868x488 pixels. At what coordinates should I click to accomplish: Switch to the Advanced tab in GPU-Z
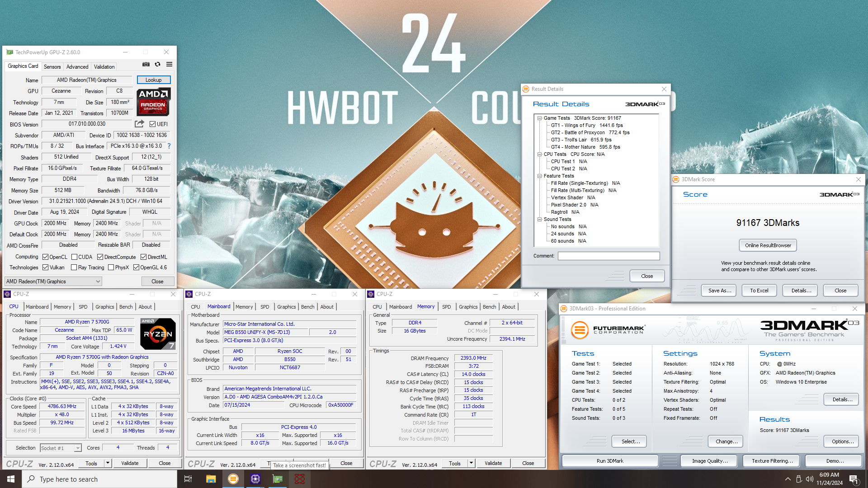click(77, 67)
